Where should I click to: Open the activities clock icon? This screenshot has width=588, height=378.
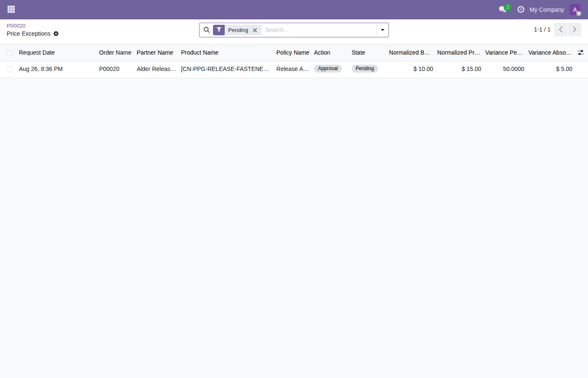click(521, 9)
